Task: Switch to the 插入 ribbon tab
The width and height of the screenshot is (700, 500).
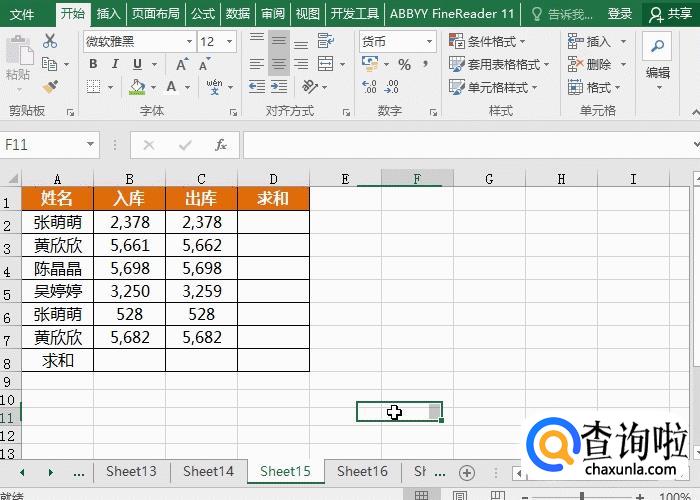Action: pos(108,14)
